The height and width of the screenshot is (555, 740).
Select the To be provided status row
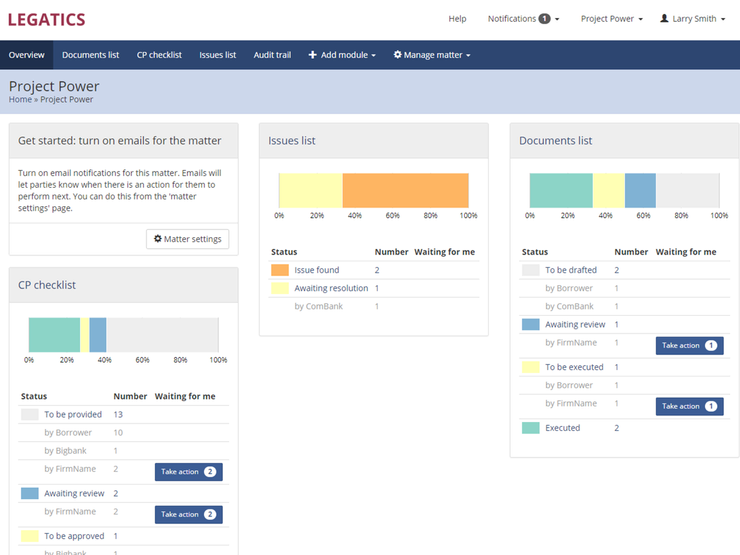[x=124, y=414]
